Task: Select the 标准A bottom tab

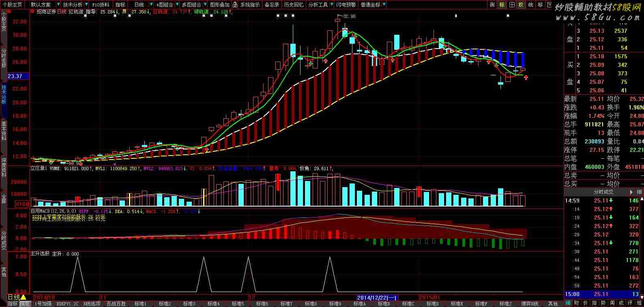Action: (x=359, y=303)
